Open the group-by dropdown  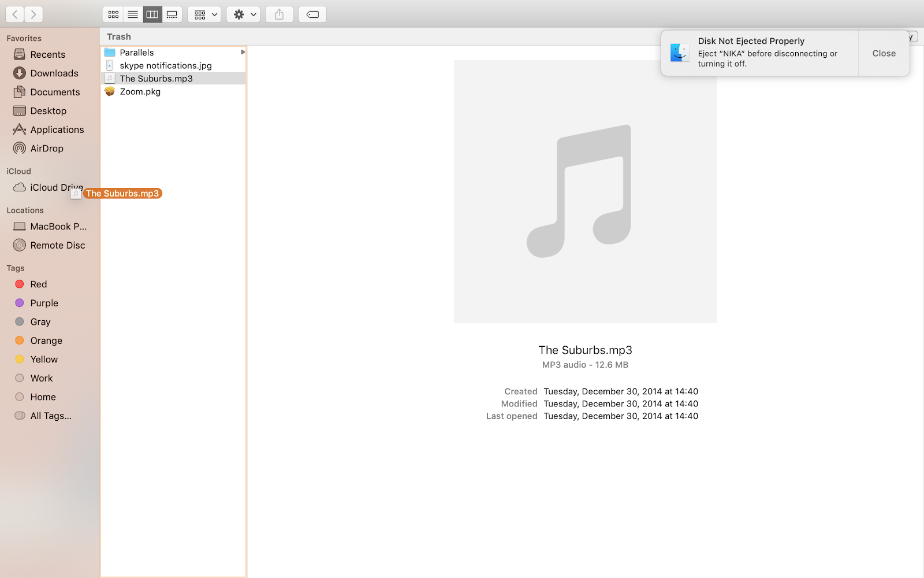point(204,14)
